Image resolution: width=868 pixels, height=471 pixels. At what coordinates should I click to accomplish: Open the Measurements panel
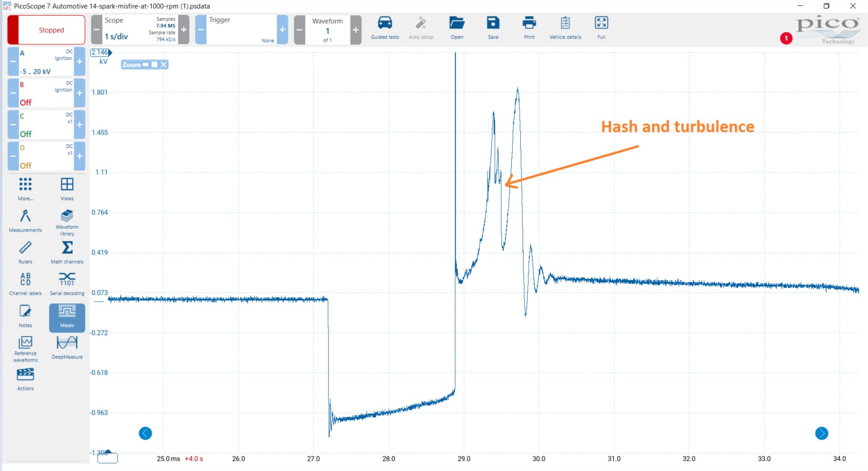point(25,220)
